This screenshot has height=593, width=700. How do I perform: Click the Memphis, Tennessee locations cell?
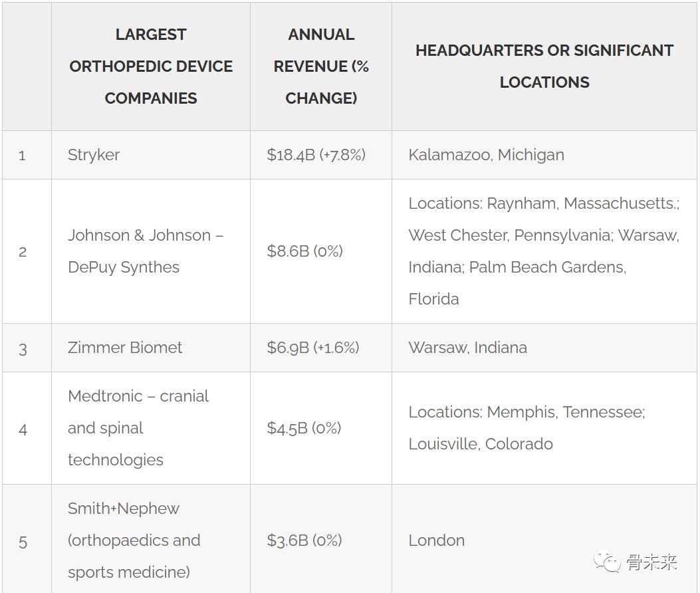pos(544,428)
